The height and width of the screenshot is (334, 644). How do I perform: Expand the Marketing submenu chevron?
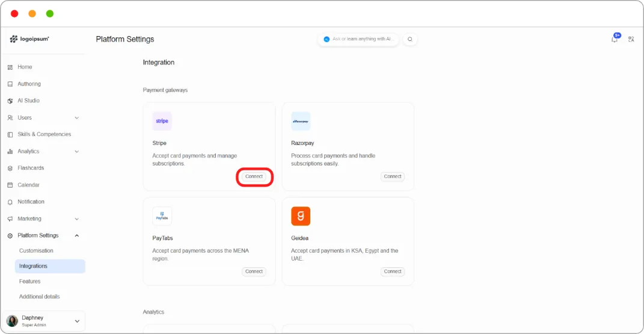coord(77,219)
